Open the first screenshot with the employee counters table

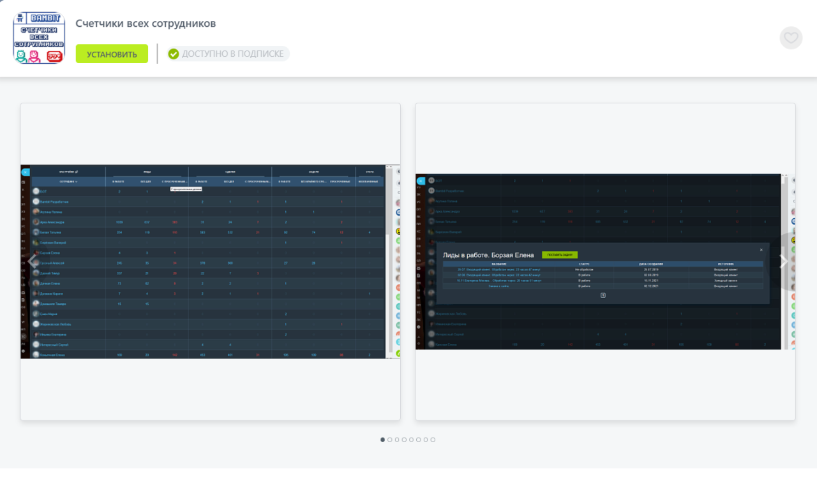click(x=211, y=262)
